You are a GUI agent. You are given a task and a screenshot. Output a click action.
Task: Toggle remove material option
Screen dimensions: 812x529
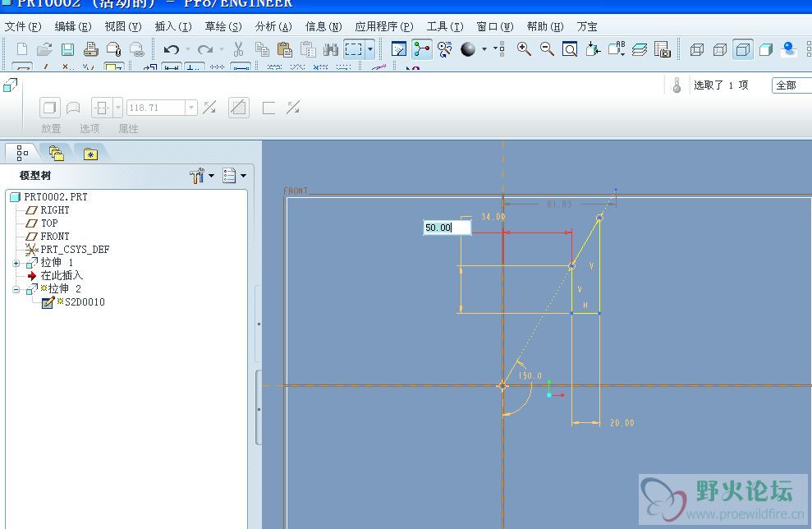[239, 108]
